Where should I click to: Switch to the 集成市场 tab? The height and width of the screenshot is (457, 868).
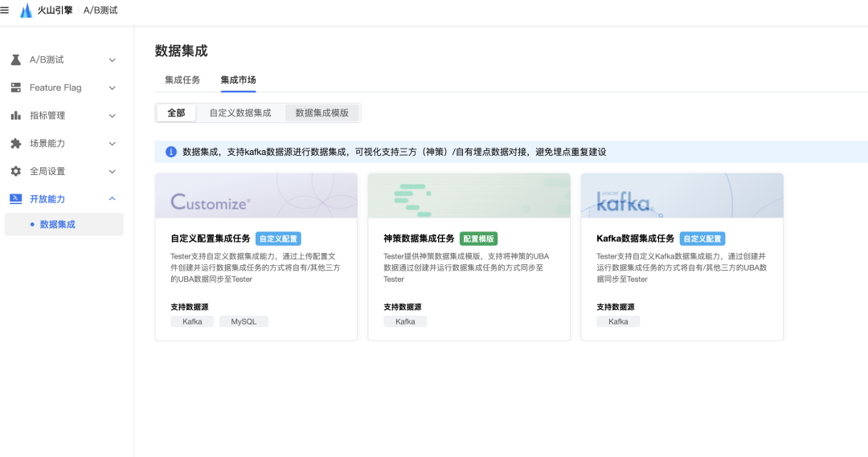(238, 80)
